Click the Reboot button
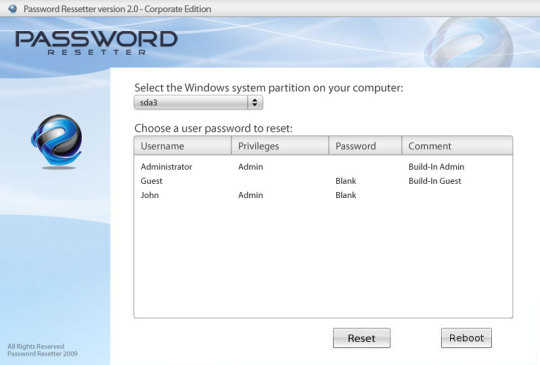540x365 pixels. point(466,338)
